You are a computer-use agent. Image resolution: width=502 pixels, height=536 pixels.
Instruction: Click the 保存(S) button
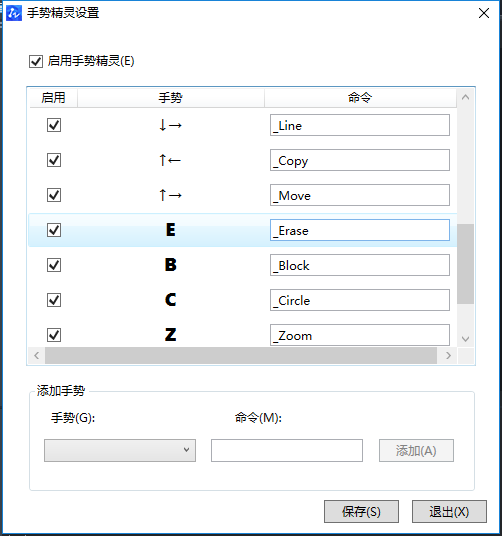click(x=361, y=512)
